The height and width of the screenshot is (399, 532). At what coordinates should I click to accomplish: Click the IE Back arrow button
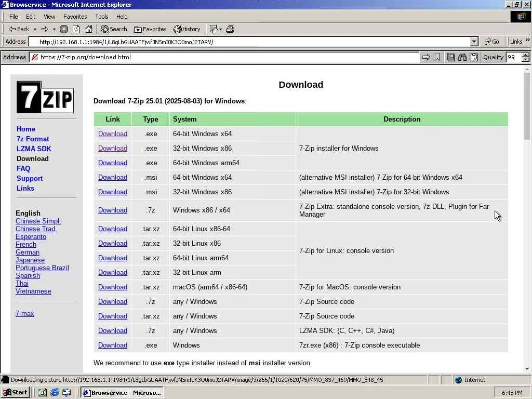(x=19, y=29)
